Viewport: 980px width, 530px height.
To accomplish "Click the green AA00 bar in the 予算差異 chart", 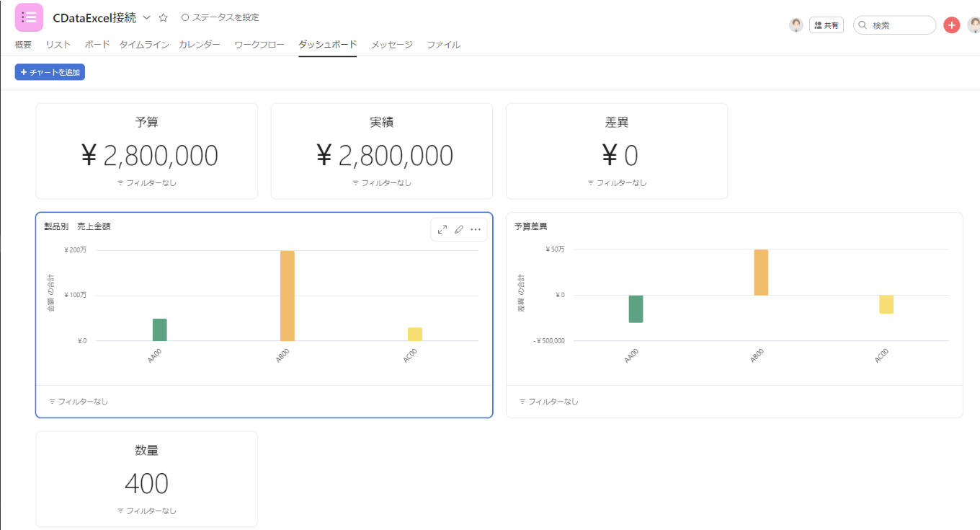I will pyautogui.click(x=636, y=309).
